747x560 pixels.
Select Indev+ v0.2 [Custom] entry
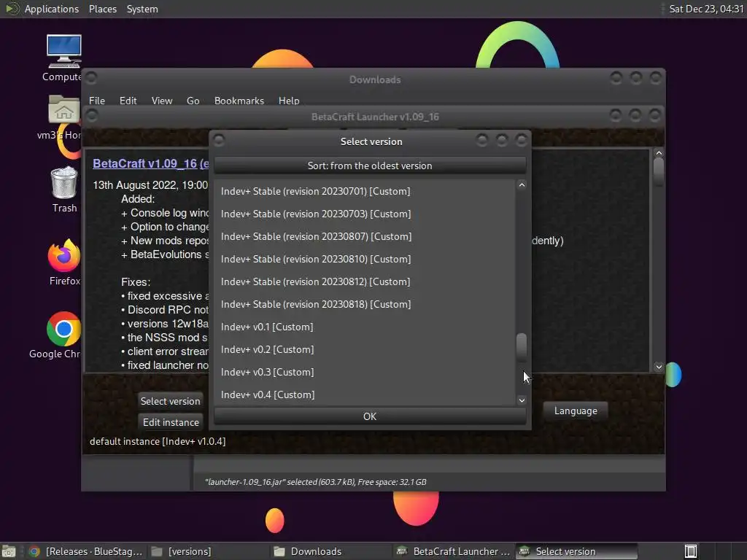pos(365,349)
